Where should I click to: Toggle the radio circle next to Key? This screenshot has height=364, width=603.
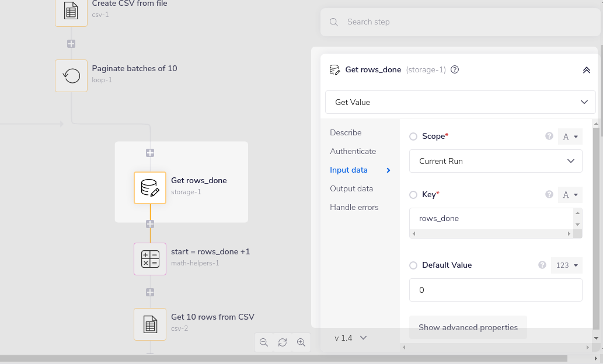pyautogui.click(x=413, y=194)
